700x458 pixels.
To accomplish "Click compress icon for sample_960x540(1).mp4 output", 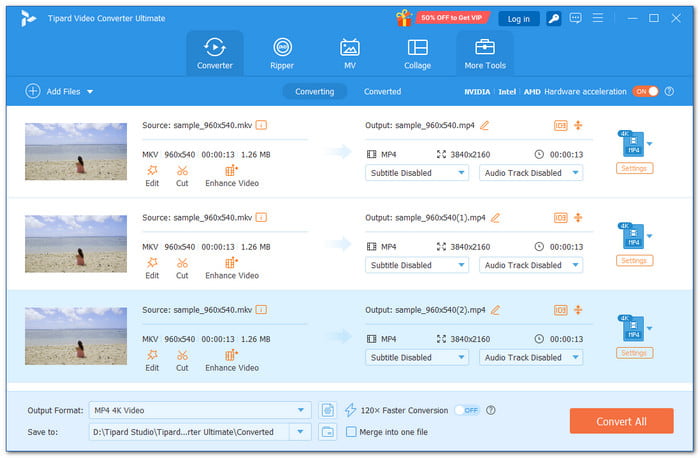I will click(x=578, y=217).
